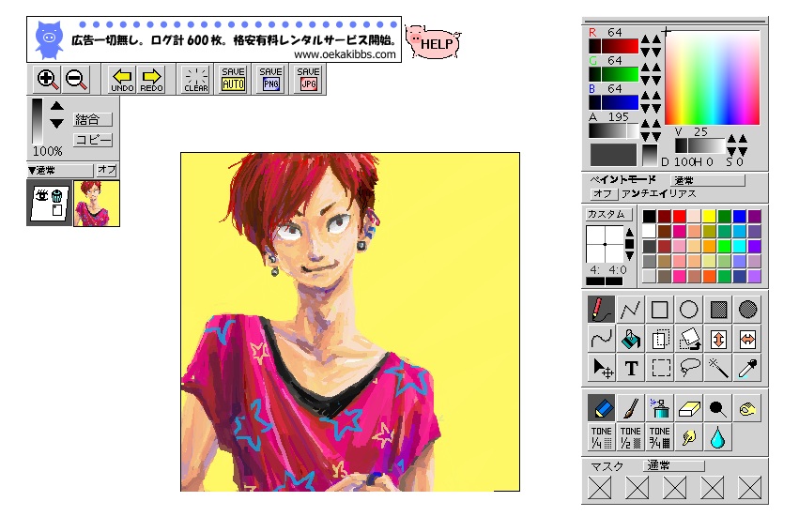Screen dimensions: 799x532
Task: Select the paint bucket fill tool
Action: point(631,339)
